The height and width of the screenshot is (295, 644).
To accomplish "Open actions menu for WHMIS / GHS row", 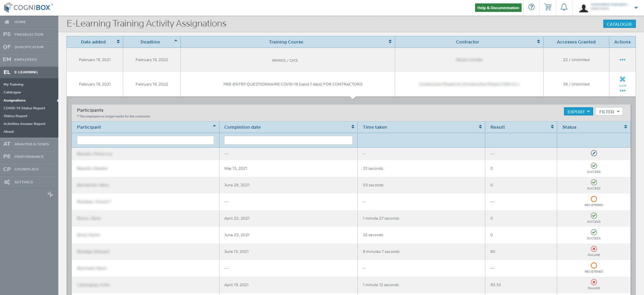I will [x=622, y=60].
